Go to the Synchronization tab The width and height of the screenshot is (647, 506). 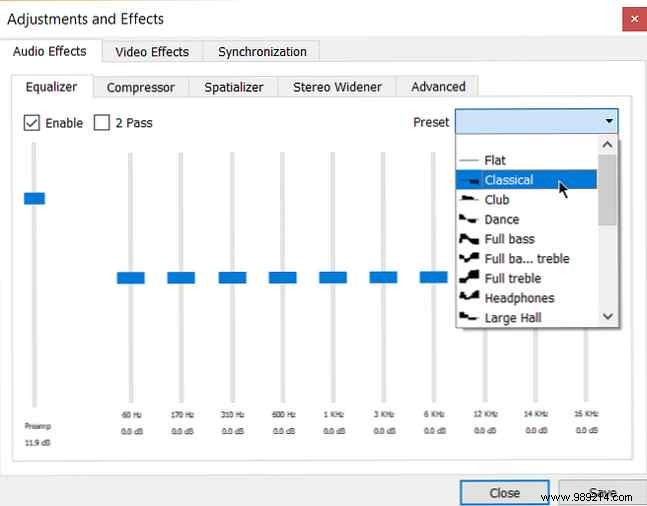[262, 52]
